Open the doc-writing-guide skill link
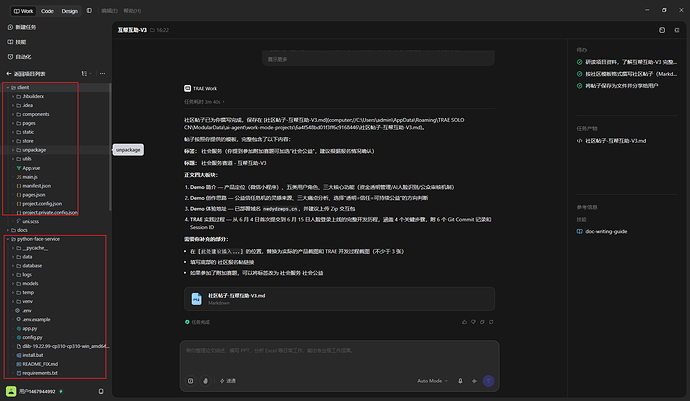This screenshot has height=401, width=690. 606,232
